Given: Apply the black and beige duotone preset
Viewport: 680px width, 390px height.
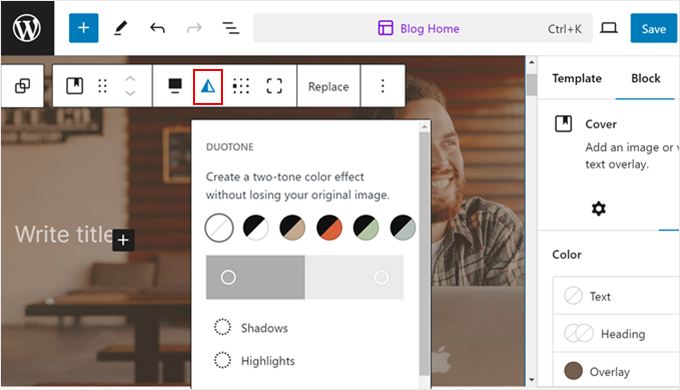Looking at the screenshot, I should coord(292,228).
